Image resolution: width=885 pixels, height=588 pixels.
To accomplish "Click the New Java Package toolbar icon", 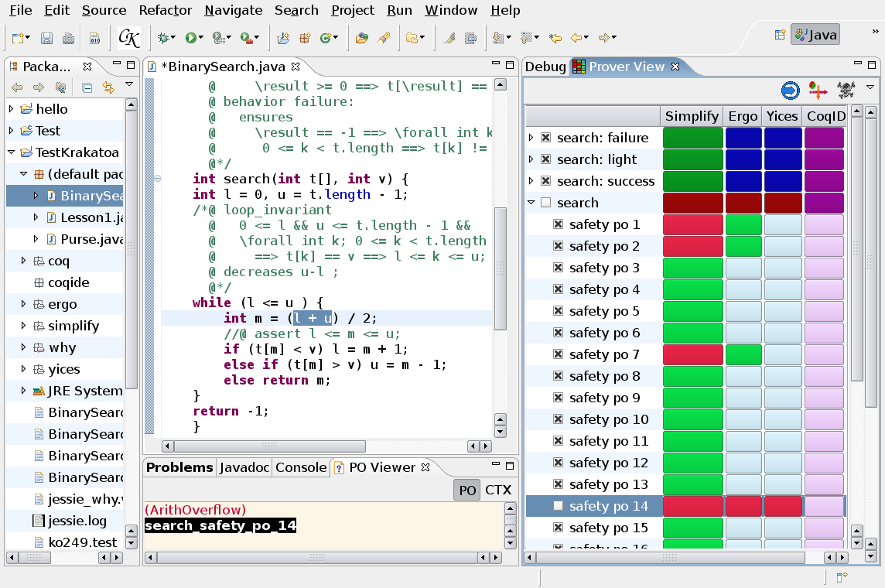I will (305, 38).
